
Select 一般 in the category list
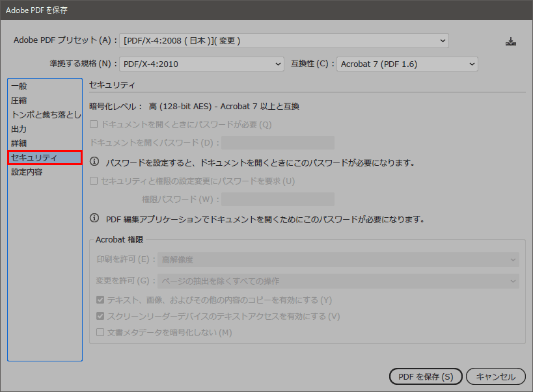tap(45, 86)
